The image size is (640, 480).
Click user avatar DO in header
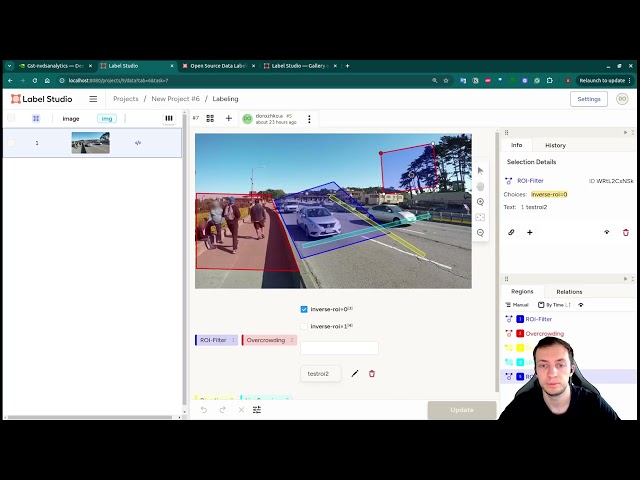point(622,99)
